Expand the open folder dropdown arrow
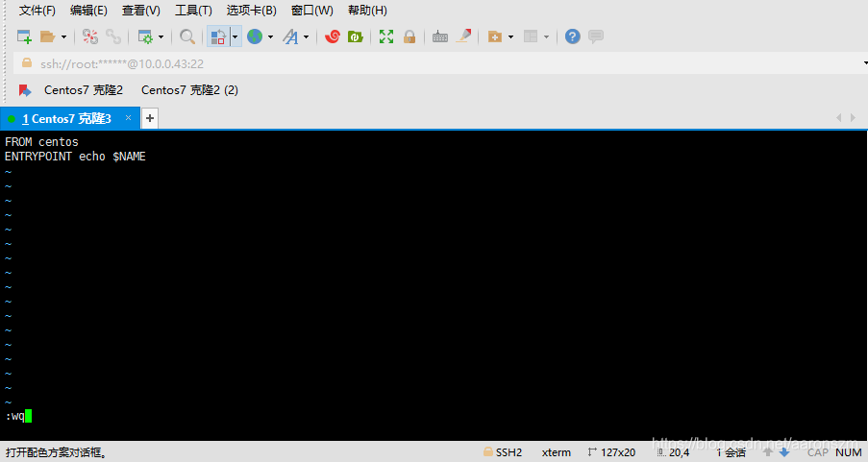 (x=63, y=37)
